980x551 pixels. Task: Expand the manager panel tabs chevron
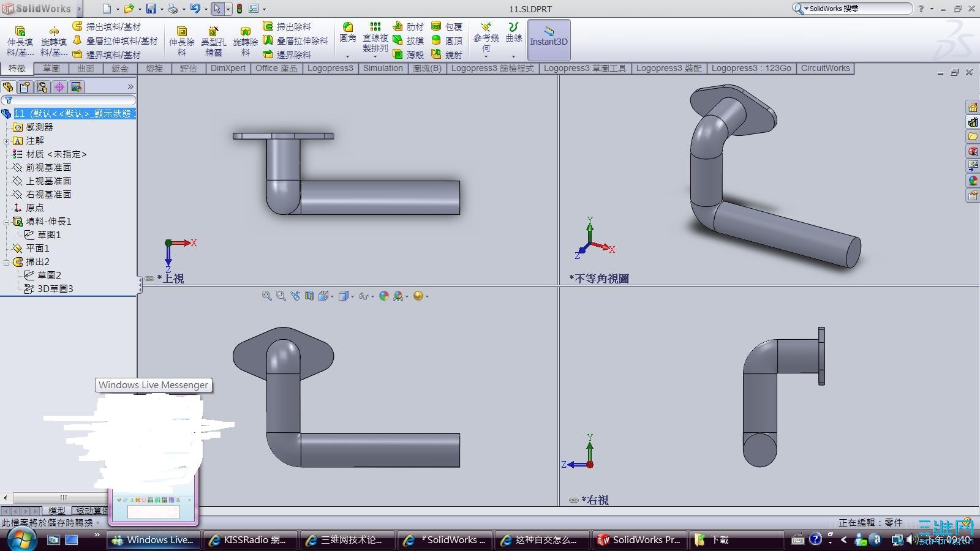tap(130, 87)
